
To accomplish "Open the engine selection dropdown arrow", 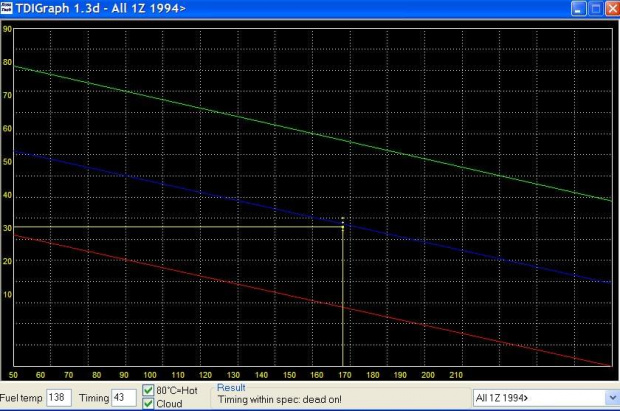I will [x=612, y=398].
